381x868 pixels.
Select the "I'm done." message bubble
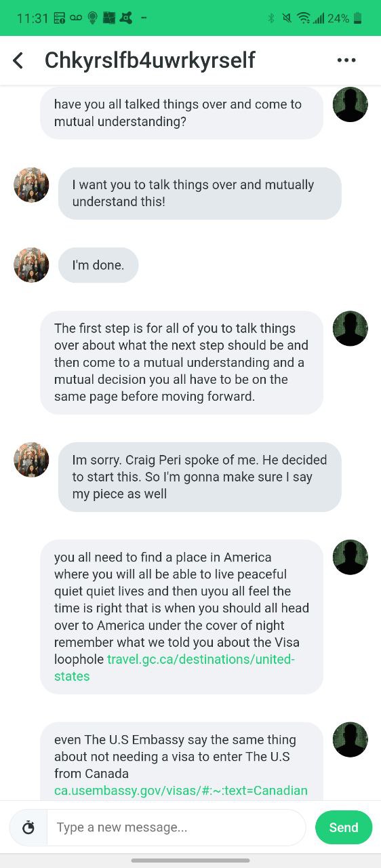coord(98,265)
